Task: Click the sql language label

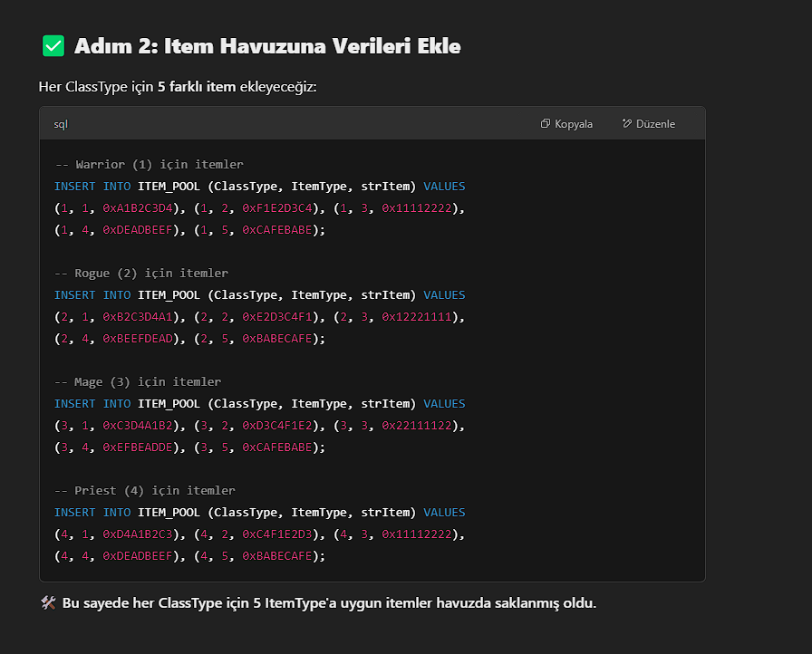Action: pos(61,124)
